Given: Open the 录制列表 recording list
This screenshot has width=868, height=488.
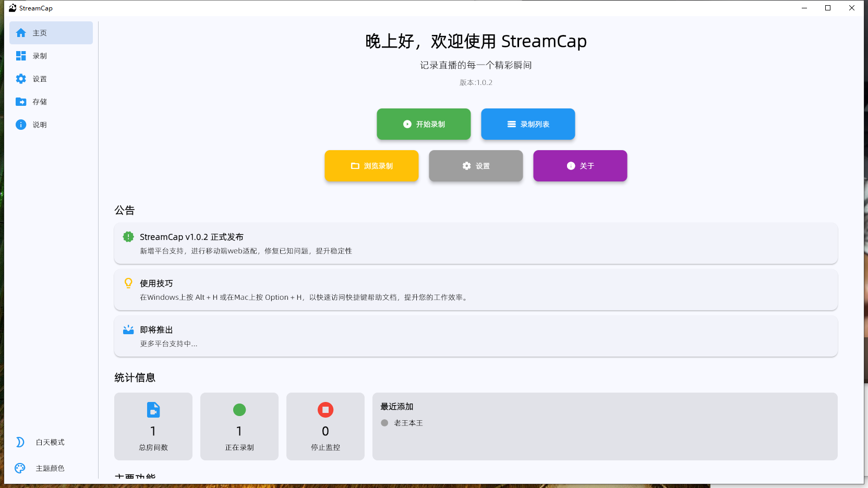Looking at the screenshot, I should (x=527, y=124).
